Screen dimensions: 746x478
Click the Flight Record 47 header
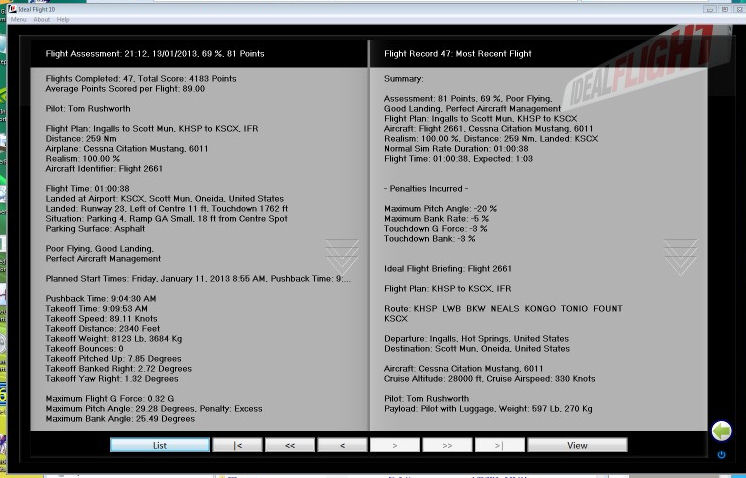click(x=458, y=54)
